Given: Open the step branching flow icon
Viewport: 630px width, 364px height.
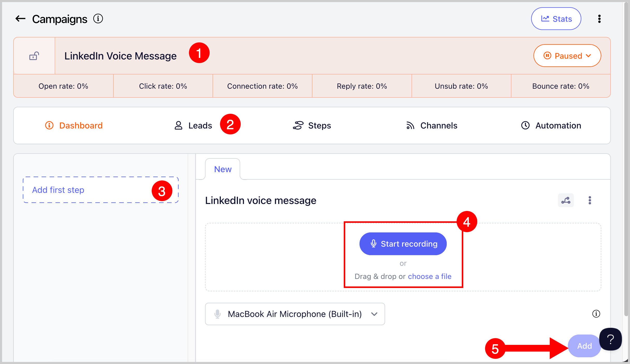Looking at the screenshot, I should (x=566, y=200).
